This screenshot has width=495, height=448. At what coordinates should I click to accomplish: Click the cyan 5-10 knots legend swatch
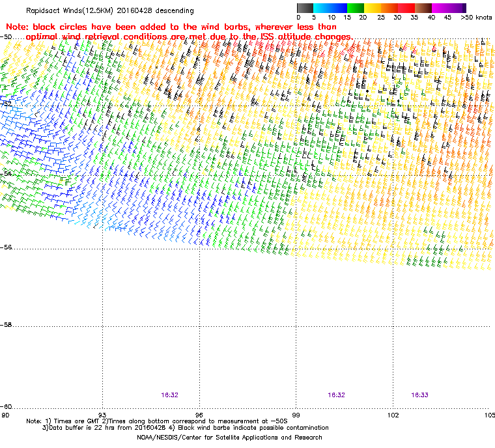[322, 8]
